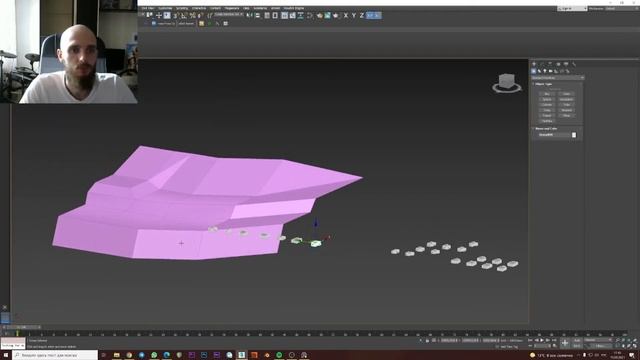
Task: Restrict to Z axis constraint
Action: [362, 16]
